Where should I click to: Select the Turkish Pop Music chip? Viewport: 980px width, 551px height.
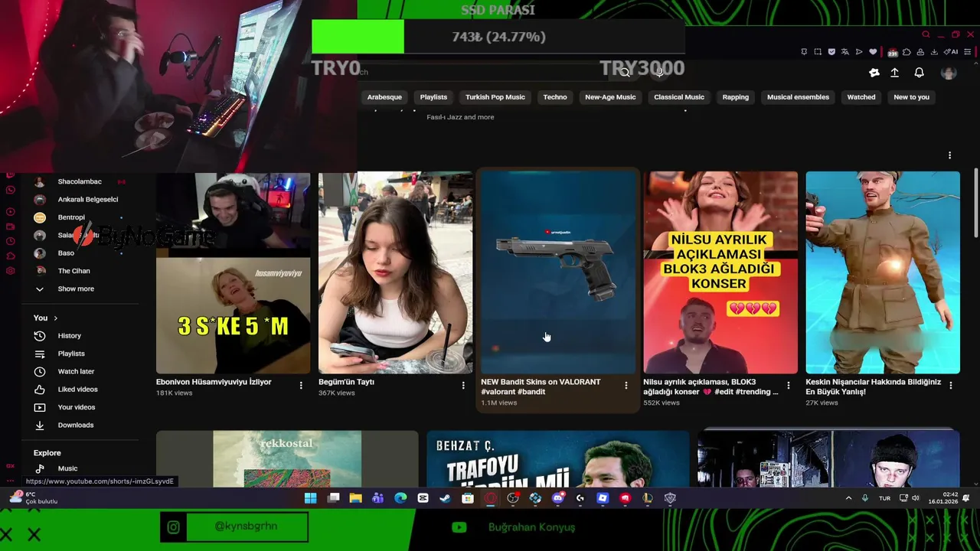pos(495,97)
